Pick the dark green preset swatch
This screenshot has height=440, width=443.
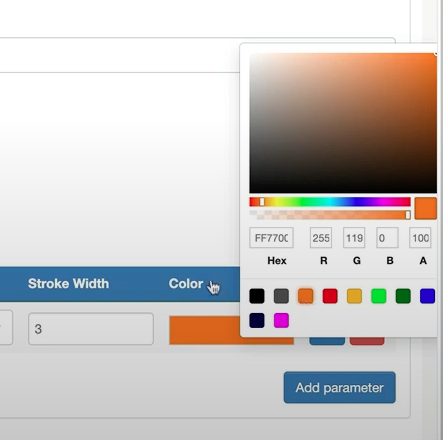pyautogui.click(x=403, y=296)
